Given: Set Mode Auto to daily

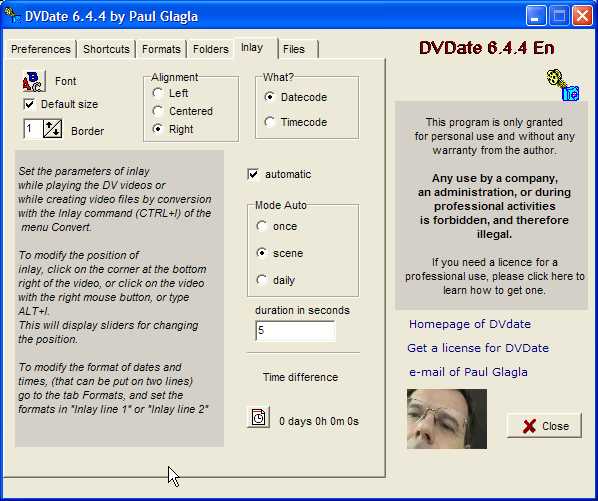Looking at the screenshot, I should pyautogui.click(x=262, y=280).
